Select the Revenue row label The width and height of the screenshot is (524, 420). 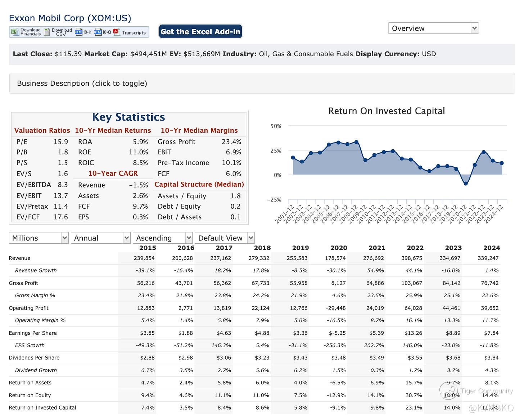coord(19,258)
